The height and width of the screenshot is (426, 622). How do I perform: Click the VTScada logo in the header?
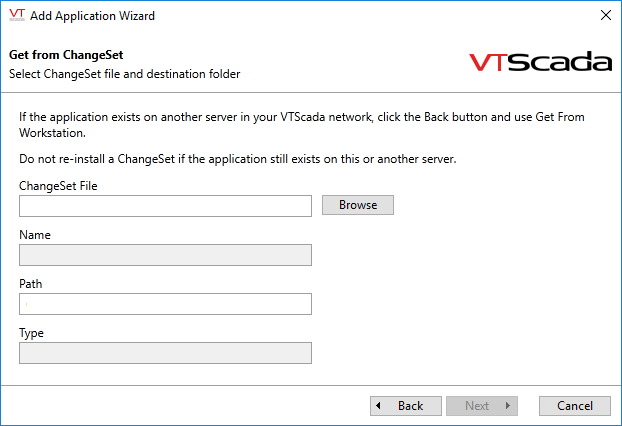pyautogui.click(x=540, y=62)
